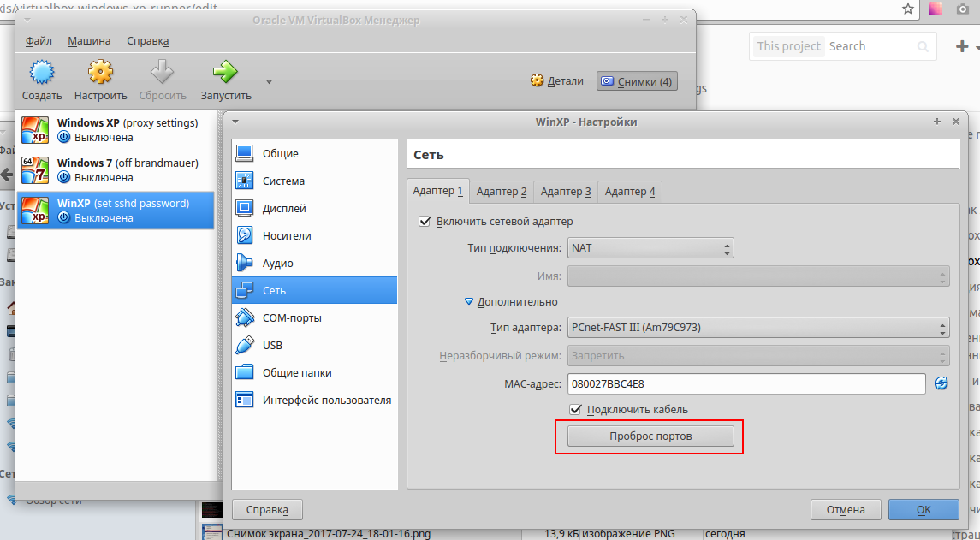
Task: Select the Windows 7 (off brandmauer) machine
Action: (116, 170)
